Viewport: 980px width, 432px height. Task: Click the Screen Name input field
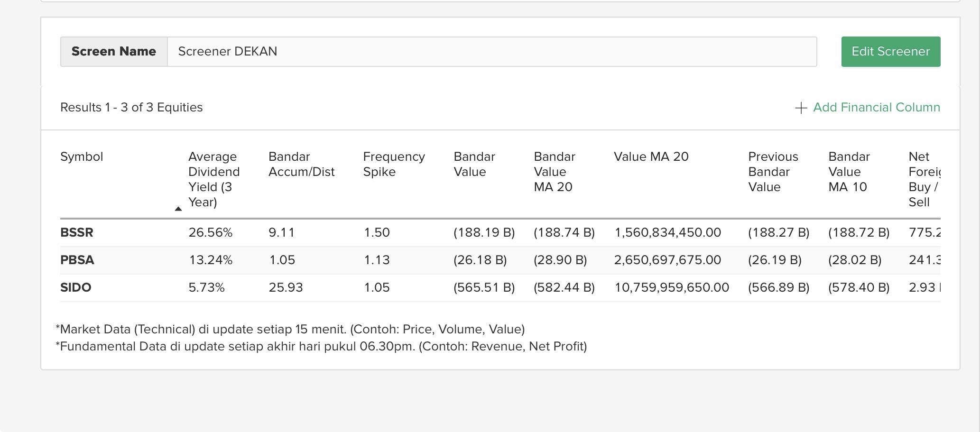click(491, 52)
